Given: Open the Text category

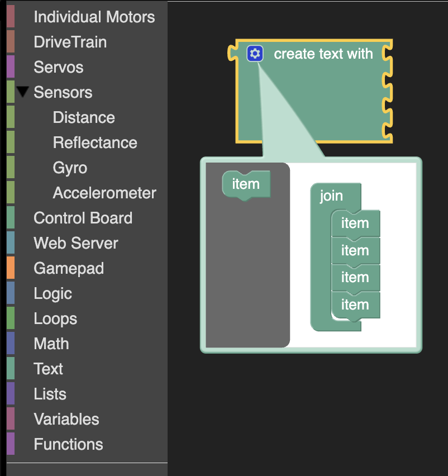Looking at the screenshot, I should tap(48, 369).
